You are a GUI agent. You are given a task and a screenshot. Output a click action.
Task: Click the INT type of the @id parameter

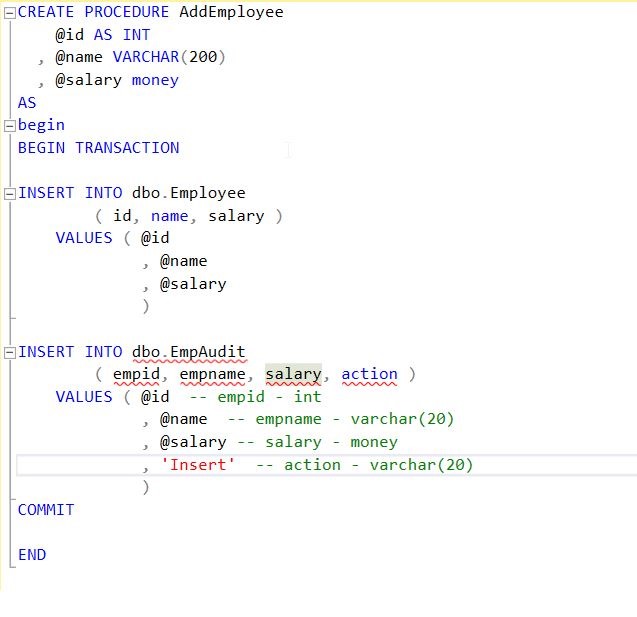(x=136, y=35)
